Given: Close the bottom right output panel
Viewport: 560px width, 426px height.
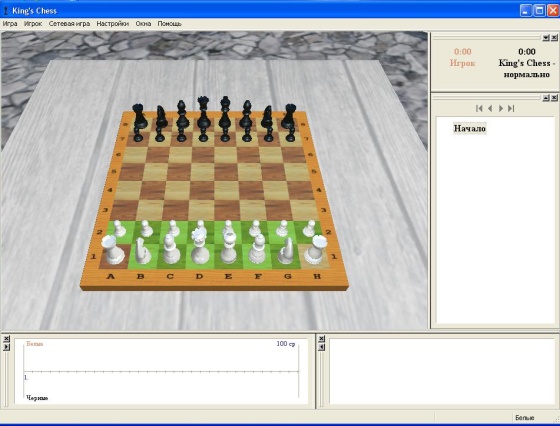Looking at the screenshot, I should (x=321, y=339).
